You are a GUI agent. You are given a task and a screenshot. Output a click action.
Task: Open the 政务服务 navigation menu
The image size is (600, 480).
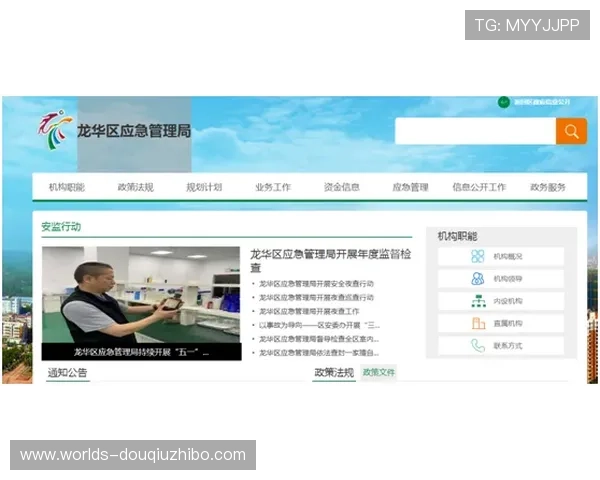[548, 187]
